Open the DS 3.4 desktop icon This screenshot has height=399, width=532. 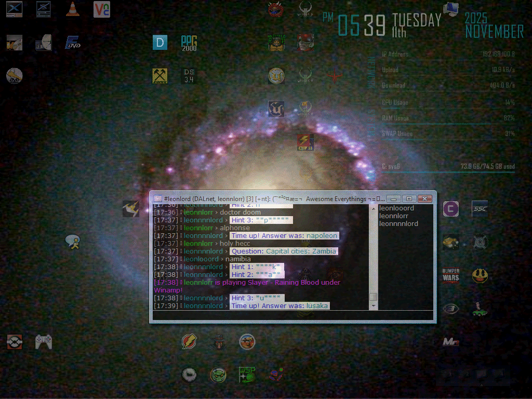[189, 76]
